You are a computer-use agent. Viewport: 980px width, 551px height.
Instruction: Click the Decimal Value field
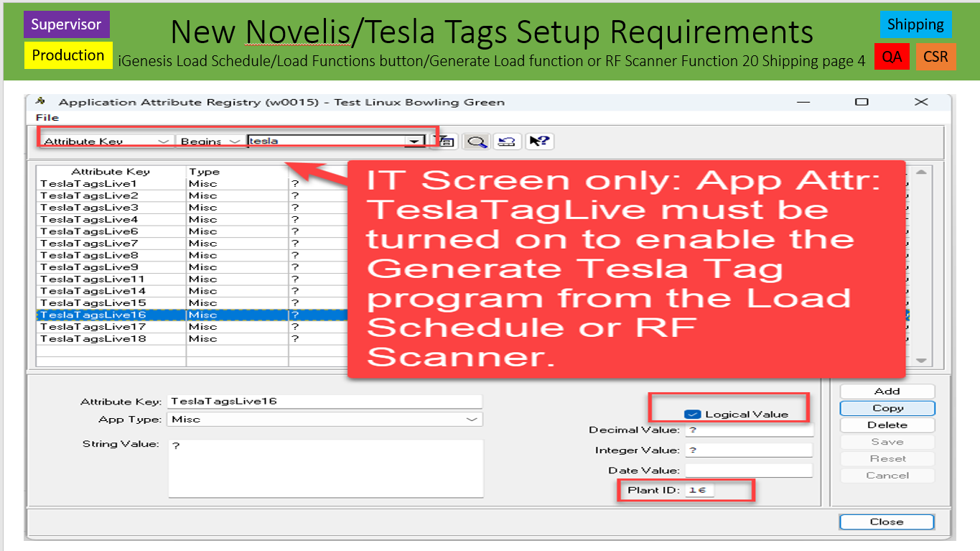coord(750,430)
